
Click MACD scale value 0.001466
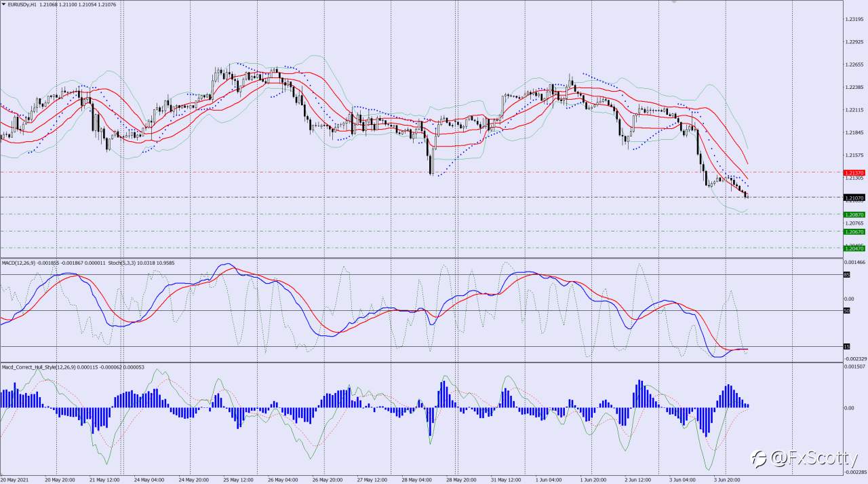[x=854, y=262]
